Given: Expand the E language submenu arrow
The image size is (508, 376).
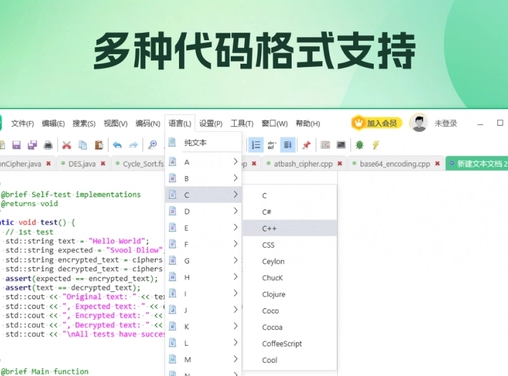Looking at the screenshot, I should tap(235, 227).
